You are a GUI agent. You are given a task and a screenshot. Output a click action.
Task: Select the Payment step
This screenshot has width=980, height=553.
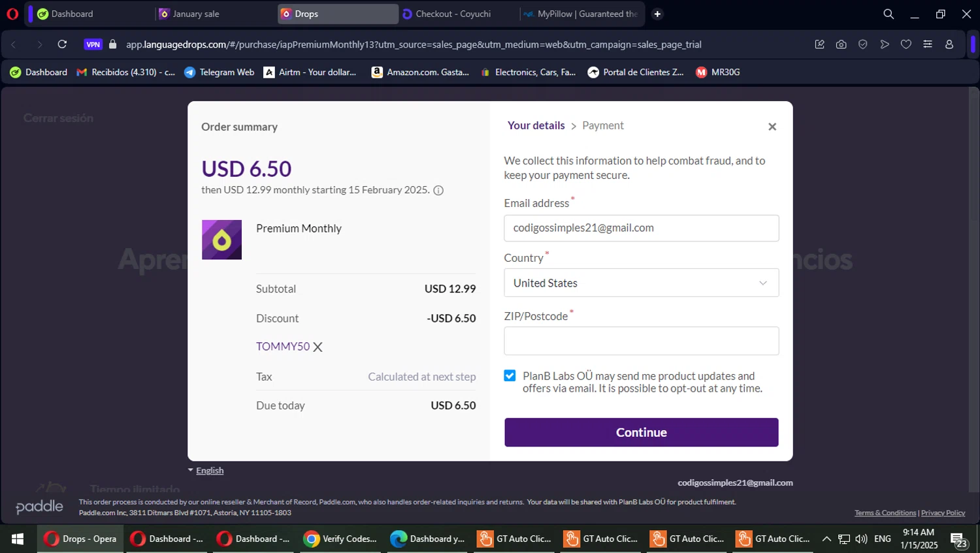(x=603, y=125)
